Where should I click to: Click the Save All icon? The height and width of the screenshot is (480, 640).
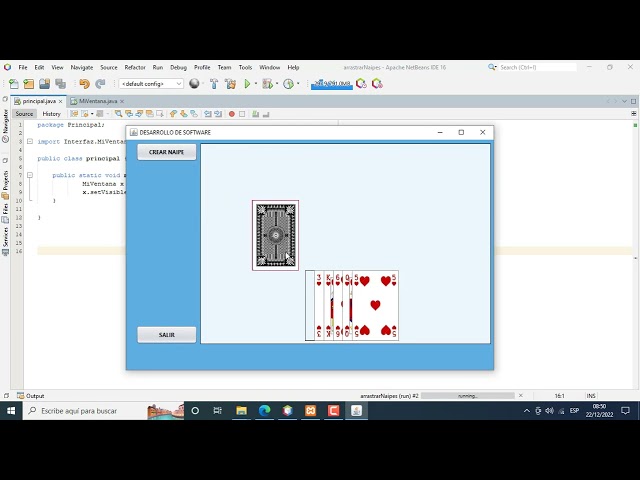(x=60, y=84)
